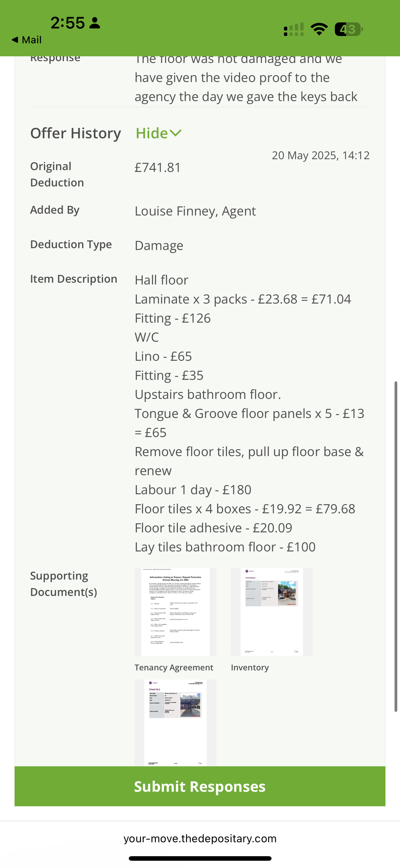Open the Check Out report thumbnail
The image size is (400, 868).
[175, 722]
